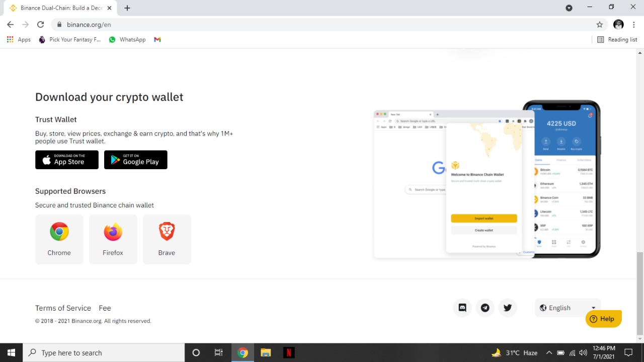This screenshot has height=362, width=644.
Task: View site security lock information
Action: point(59,24)
